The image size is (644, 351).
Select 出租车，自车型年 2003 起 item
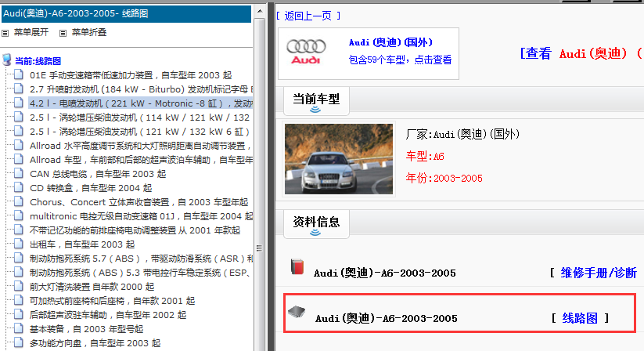[82, 244]
